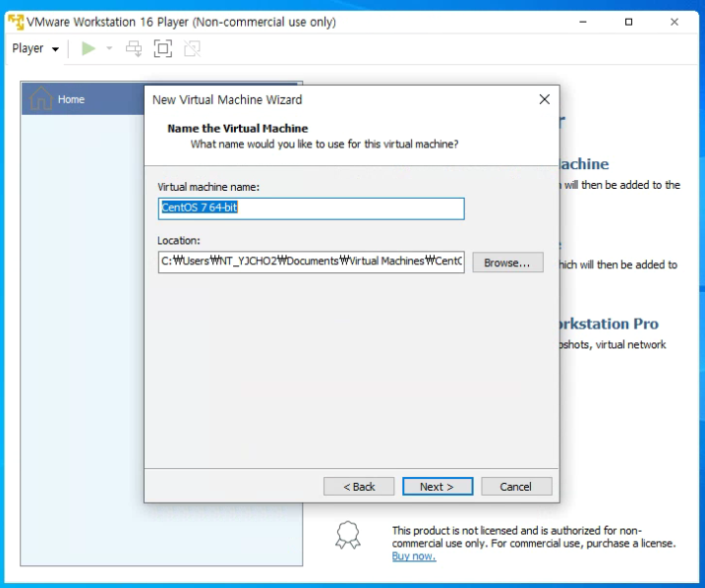Click the license ribbon badge icon
The width and height of the screenshot is (705, 588).
coord(348,535)
